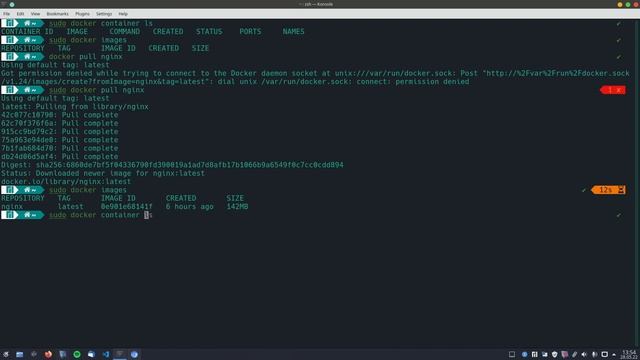Viewport: 640px width, 360px height.
Task: Open the display configuration tray icon
Action: pyautogui.click(x=604, y=354)
